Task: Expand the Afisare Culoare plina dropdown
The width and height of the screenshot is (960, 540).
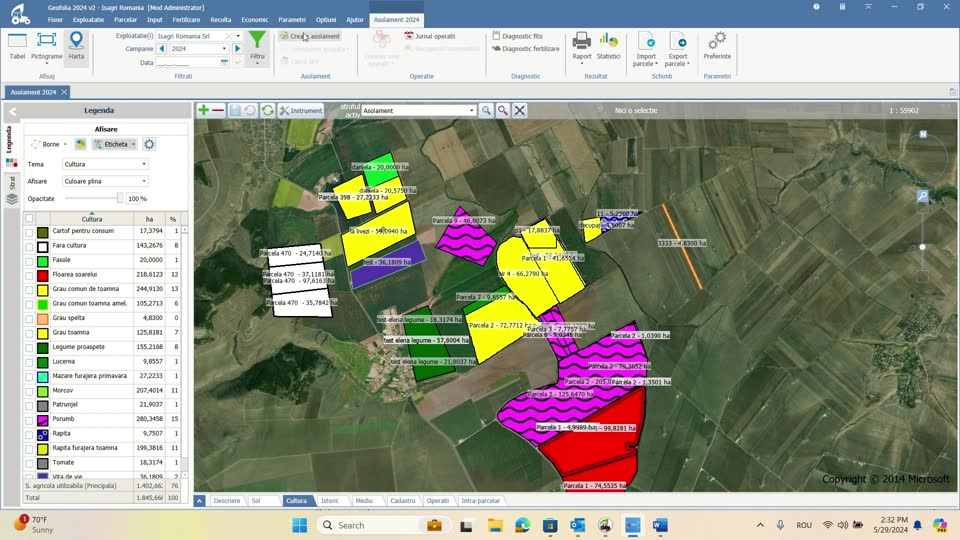Action: point(144,181)
